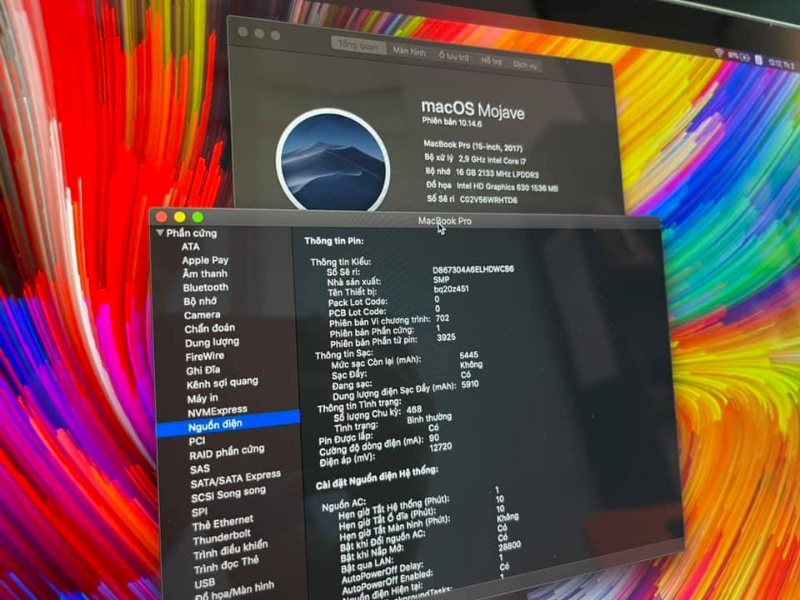Select ATA in the hardware sidebar
The image size is (800, 600).
click(190, 246)
